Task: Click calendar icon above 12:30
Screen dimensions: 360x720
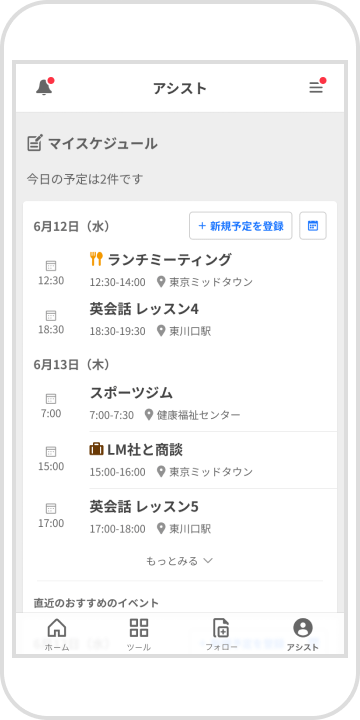Action: click(x=51, y=265)
